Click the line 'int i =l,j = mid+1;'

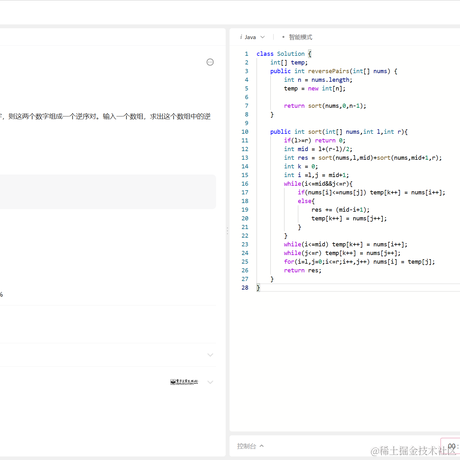click(316, 175)
